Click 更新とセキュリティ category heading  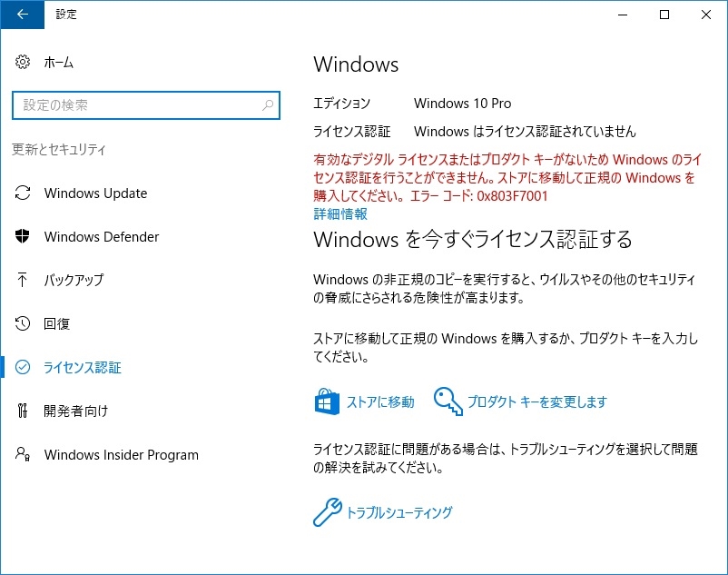(58, 149)
